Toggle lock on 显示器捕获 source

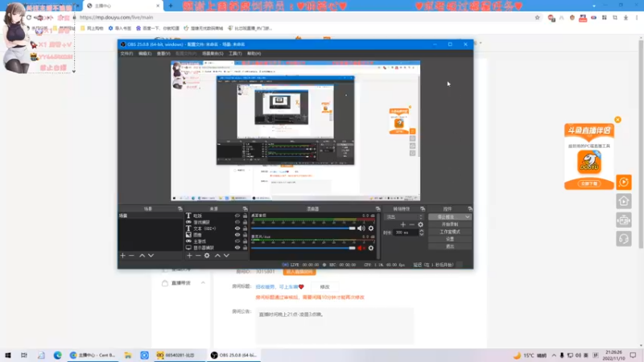pos(245,248)
